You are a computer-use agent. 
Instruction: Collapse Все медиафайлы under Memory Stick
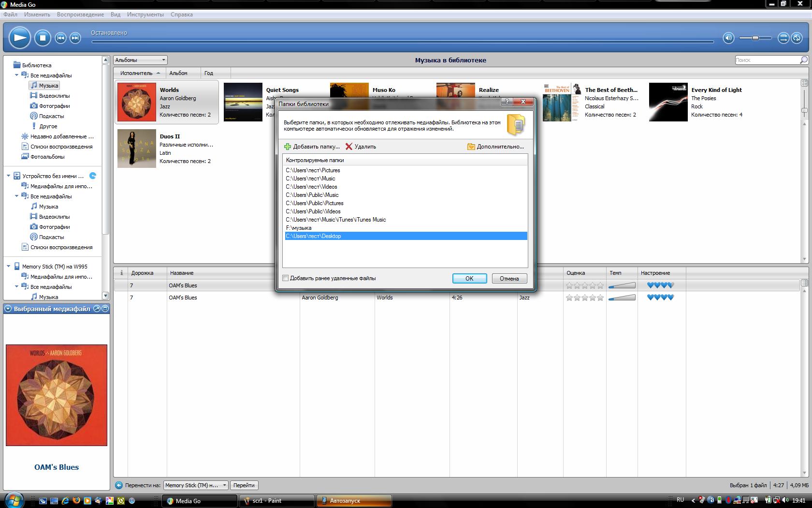click(16, 287)
